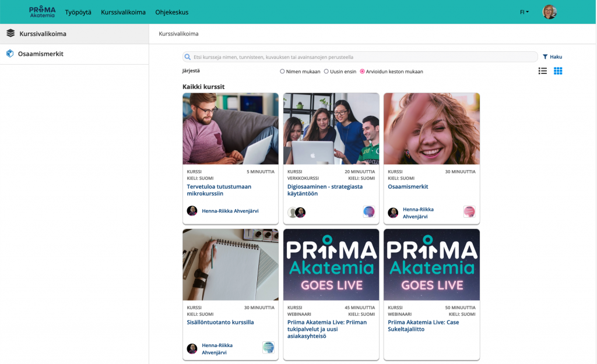The width and height of the screenshot is (597, 364).
Task: Click teacher avatar on Tervetuloa tutustumaan card
Action: click(x=192, y=211)
